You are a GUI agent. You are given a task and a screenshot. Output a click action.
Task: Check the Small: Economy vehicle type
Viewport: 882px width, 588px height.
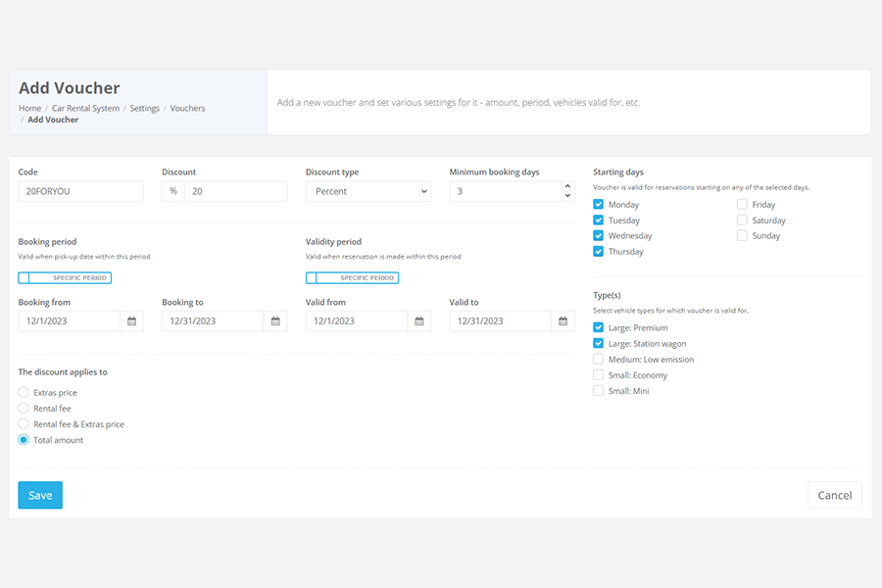599,375
